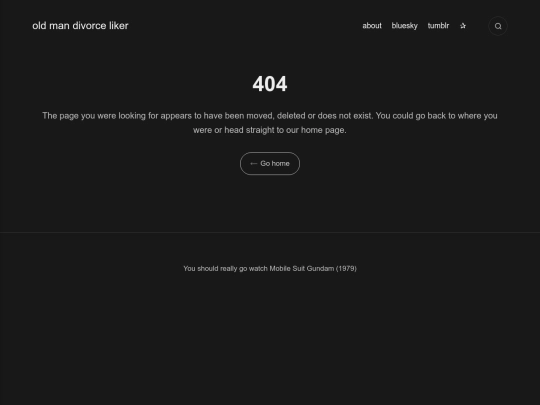Click the large 404 heading
This screenshot has height=405, width=540.
click(270, 84)
